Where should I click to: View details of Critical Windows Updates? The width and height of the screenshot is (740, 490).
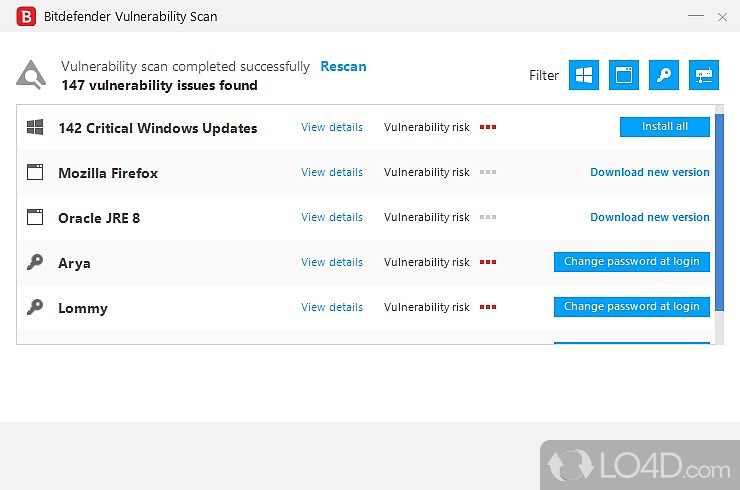(332, 127)
